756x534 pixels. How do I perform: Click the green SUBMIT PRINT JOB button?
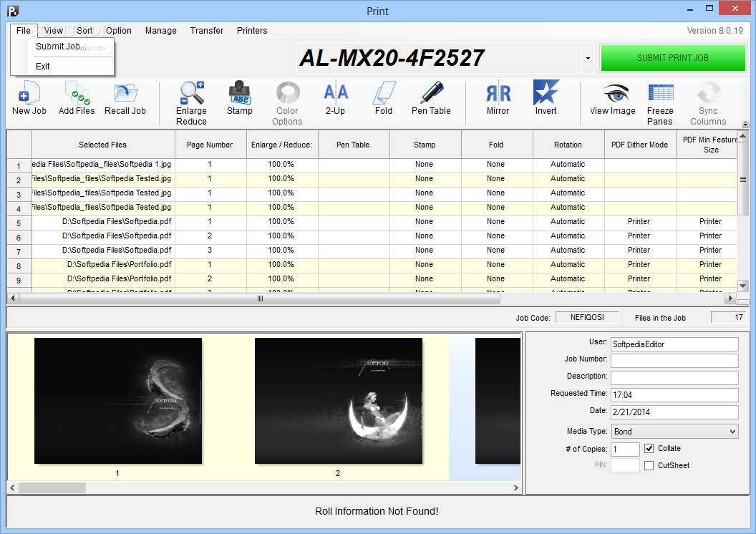[x=672, y=58]
